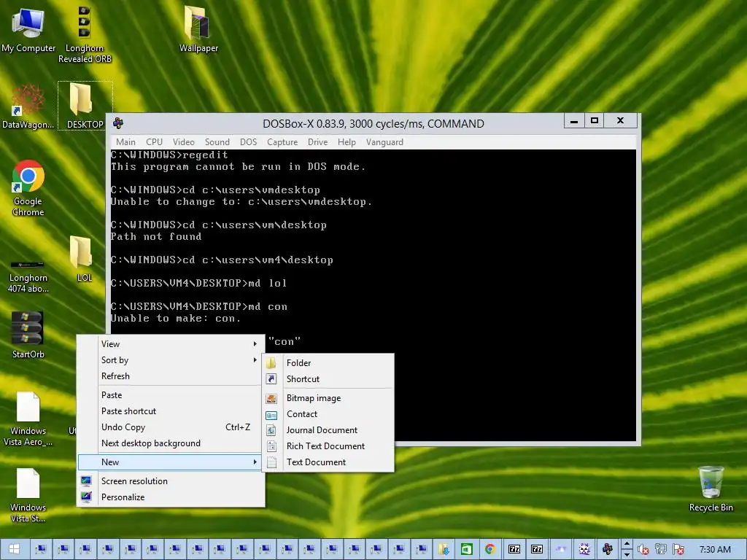Select the Longhorn 4074 desktop icon
This screenshot has height=560, width=747.
tap(28, 277)
